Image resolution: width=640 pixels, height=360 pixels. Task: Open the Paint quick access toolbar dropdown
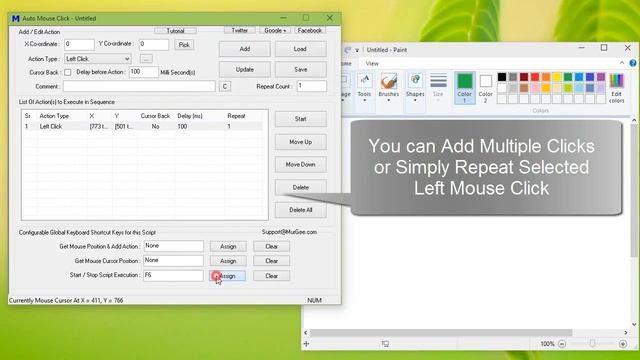pyautogui.click(x=357, y=50)
